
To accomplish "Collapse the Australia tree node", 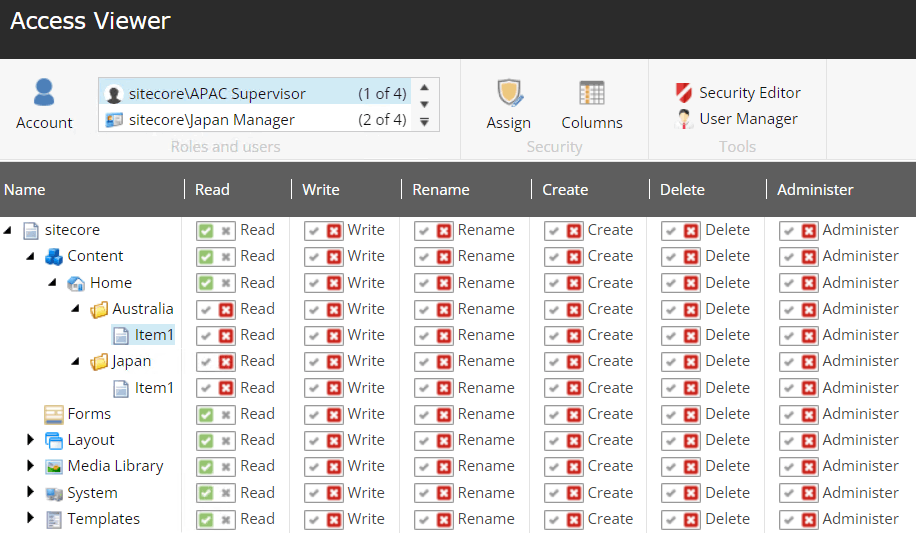I will point(75,308).
